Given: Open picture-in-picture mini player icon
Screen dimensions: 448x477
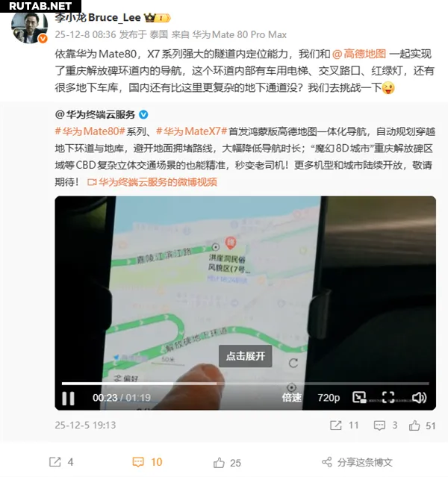Looking at the screenshot, I should coord(359,397).
